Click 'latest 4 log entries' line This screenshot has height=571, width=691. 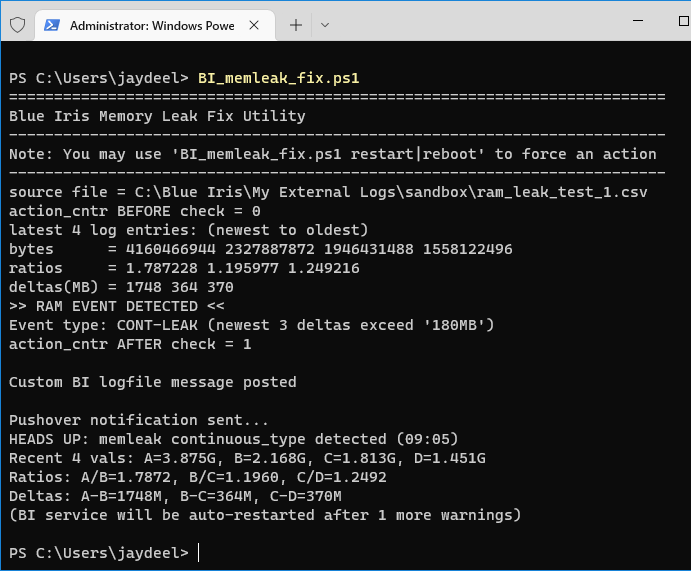point(189,230)
